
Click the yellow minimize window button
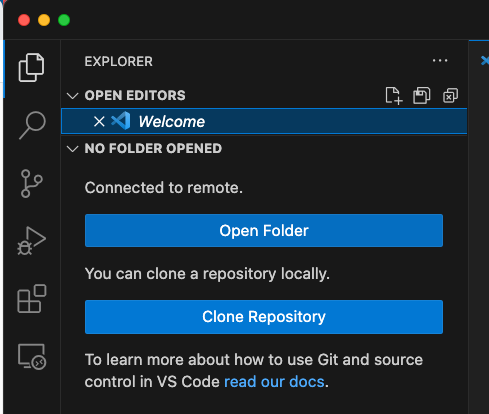coord(44,20)
